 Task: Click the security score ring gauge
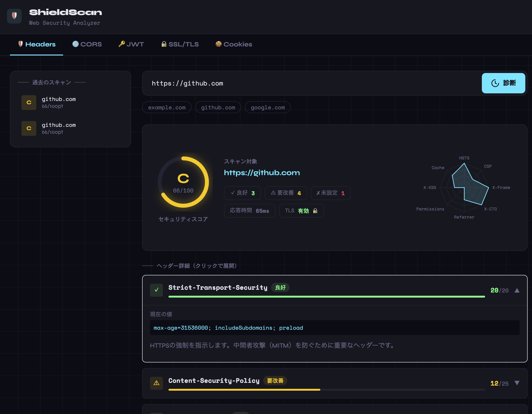point(183,182)
